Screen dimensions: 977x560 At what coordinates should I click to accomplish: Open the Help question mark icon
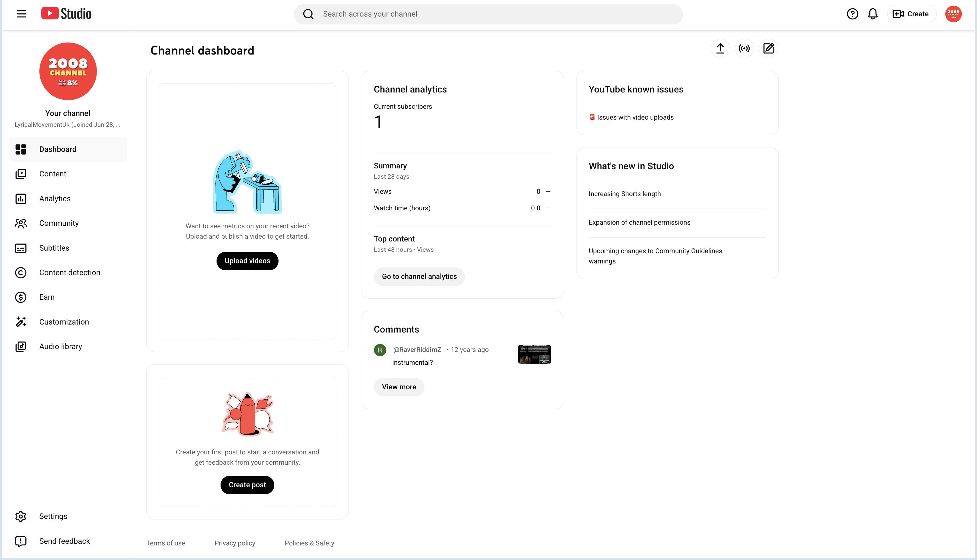pos(852,14)
